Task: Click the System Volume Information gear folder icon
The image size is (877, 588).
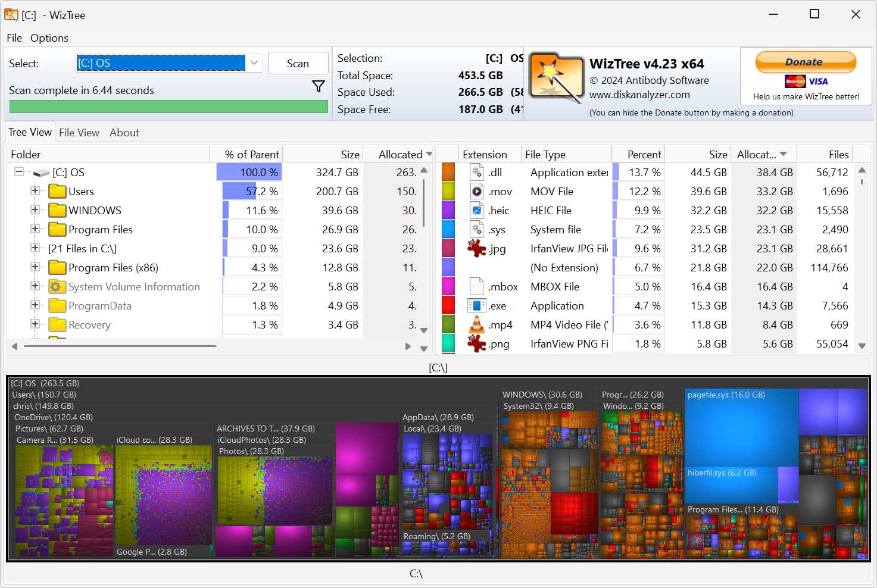Action: coord(57,286)
